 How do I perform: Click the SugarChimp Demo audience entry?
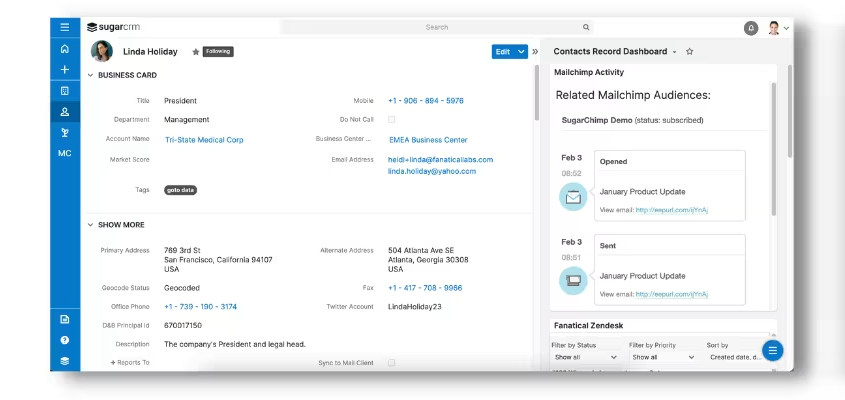(x=632, y=120)
